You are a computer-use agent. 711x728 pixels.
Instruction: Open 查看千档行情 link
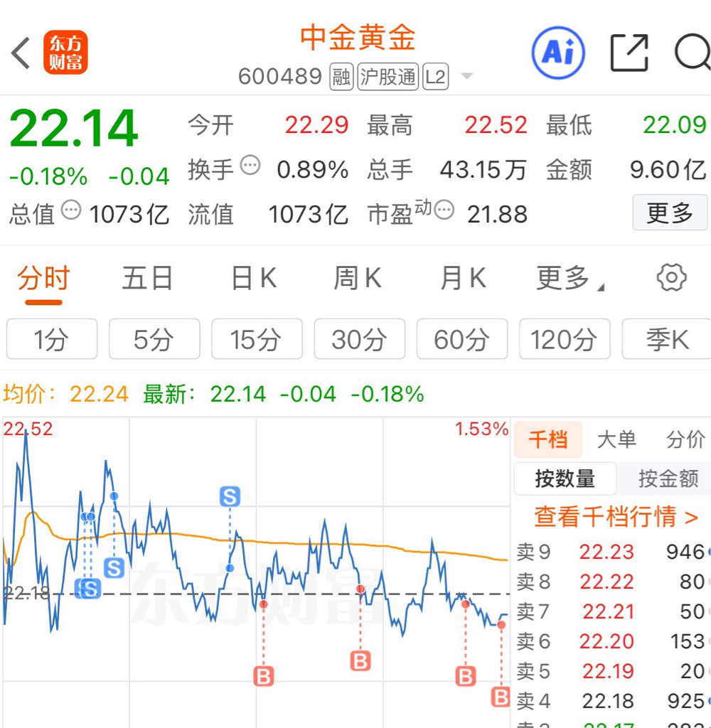pyautogui.click(x=616, y=516)
